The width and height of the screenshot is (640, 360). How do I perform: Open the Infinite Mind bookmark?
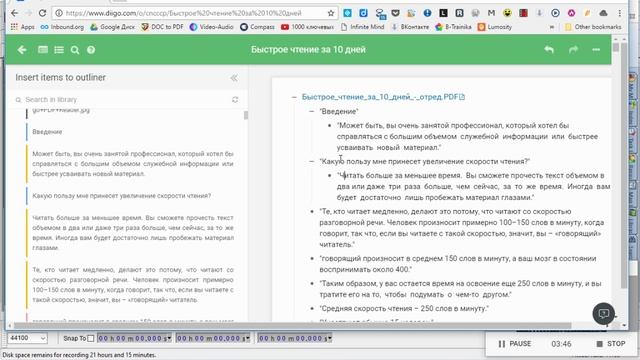(362, 27)
